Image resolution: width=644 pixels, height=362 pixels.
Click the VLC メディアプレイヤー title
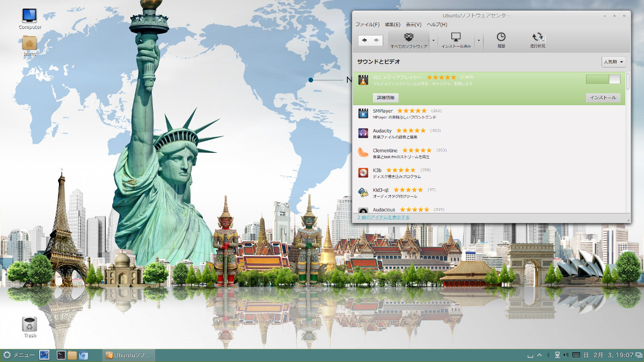398,77
